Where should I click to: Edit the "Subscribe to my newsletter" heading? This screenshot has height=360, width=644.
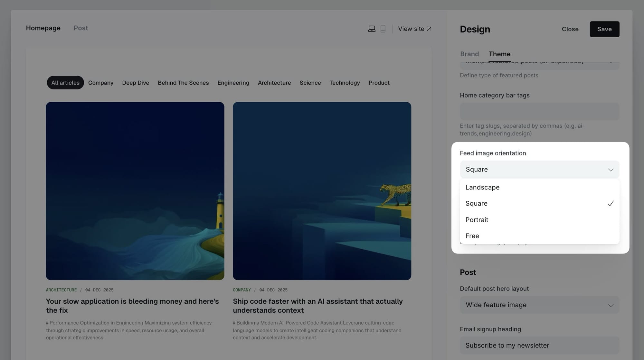(x=539, y=345)
